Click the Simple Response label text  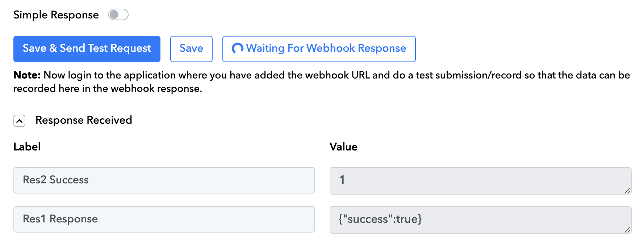[x=56, y=15]
